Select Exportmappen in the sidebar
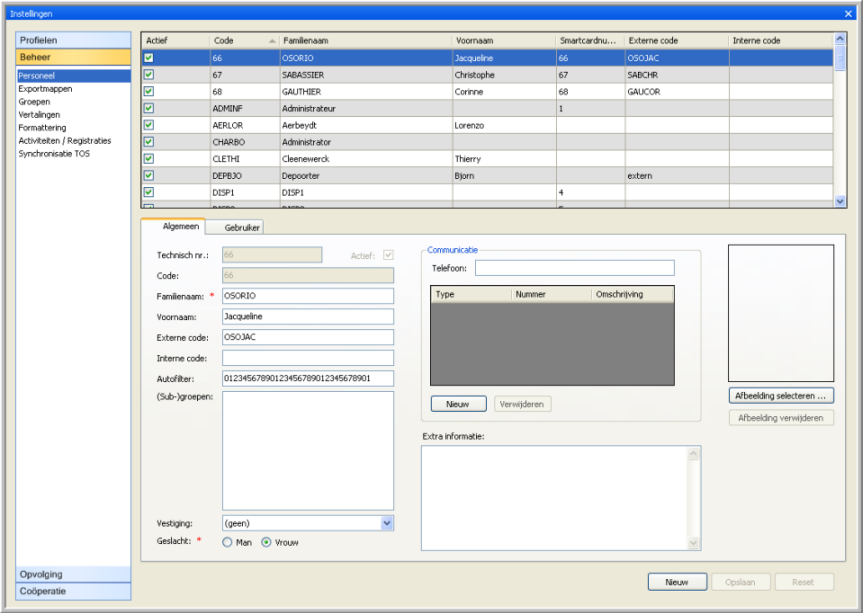Image resolution: width=863 pixels, height=613 pixels. pos(45,89)
